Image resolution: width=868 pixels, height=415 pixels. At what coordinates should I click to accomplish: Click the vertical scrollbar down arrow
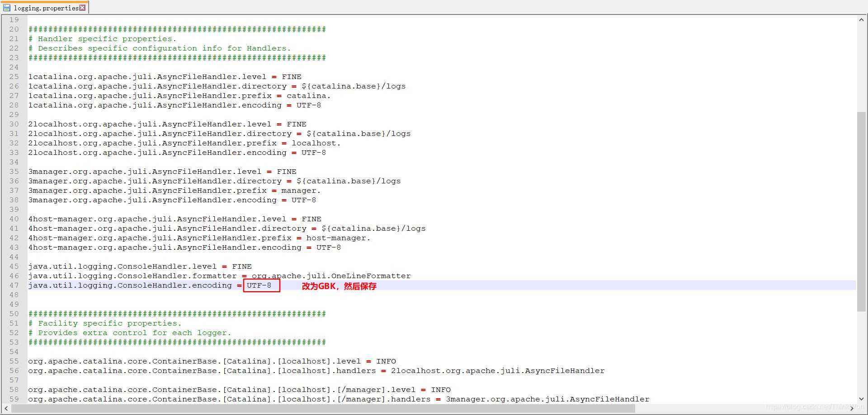pos(861,399)
